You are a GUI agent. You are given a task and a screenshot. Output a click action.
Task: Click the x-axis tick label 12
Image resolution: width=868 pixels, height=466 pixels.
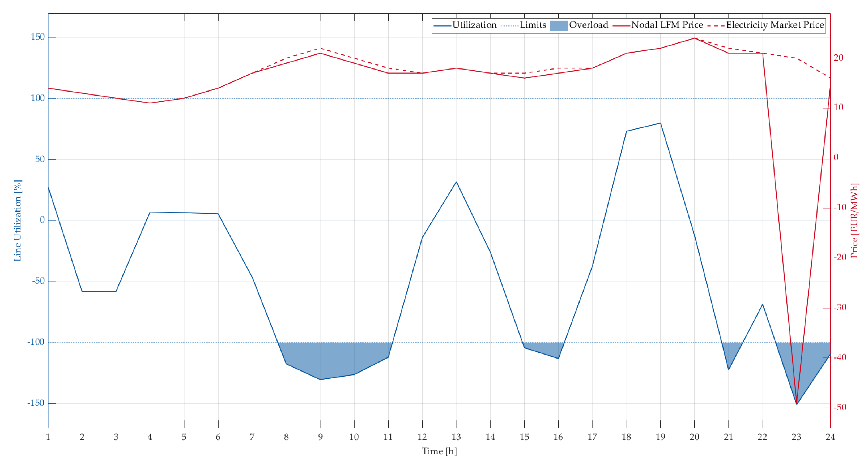click(x=422, y=437)
